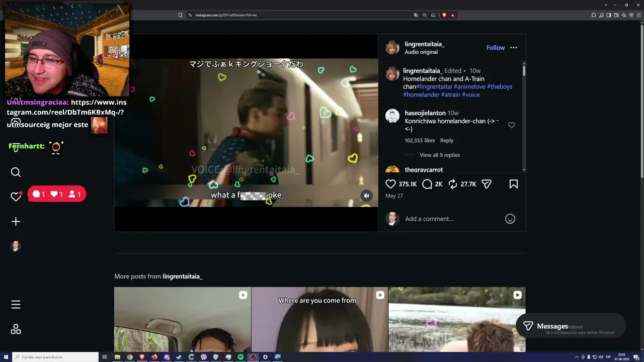Click the #animelove hashtag
The image size is (644, 362).
(x=470, y=86)
